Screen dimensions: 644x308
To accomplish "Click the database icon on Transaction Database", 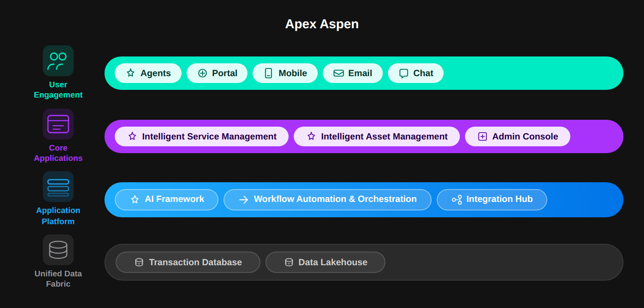I will coord(139,262).
